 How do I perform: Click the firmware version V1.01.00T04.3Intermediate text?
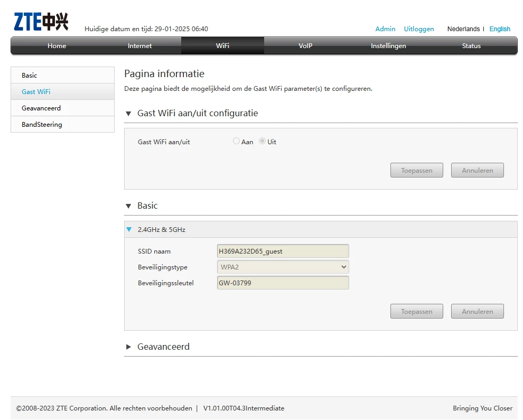244,408
